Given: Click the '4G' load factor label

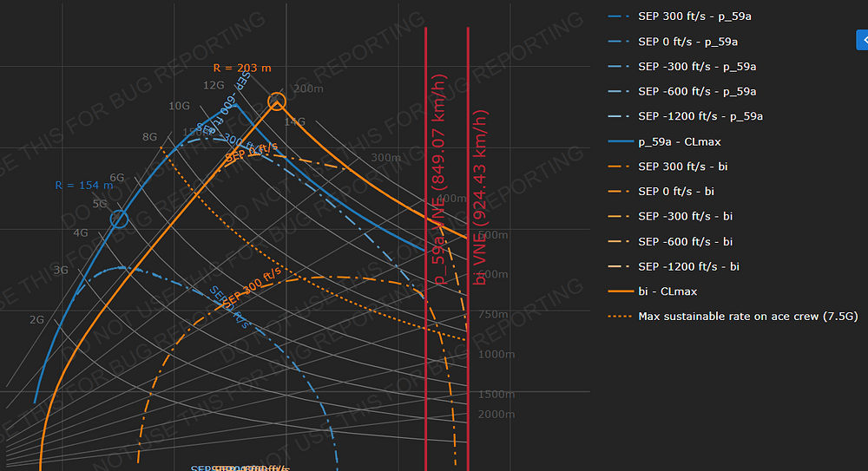Looking at the screenshot, I should pos(81,233).
